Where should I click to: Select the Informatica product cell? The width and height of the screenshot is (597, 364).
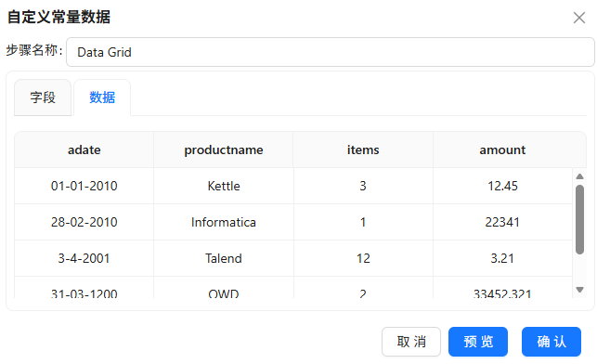tap(224, 222)
